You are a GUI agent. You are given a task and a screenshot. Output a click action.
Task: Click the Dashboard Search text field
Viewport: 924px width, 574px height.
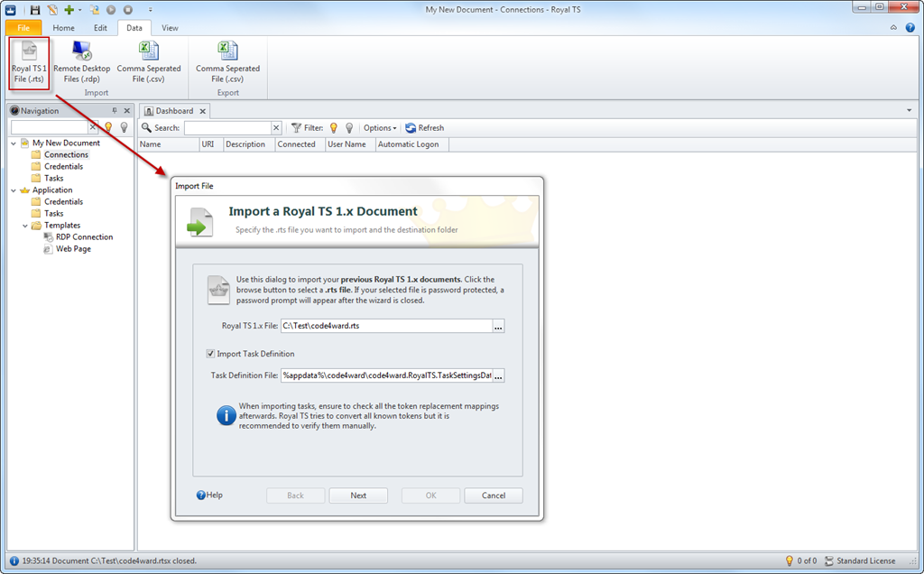tap(227, 128)
